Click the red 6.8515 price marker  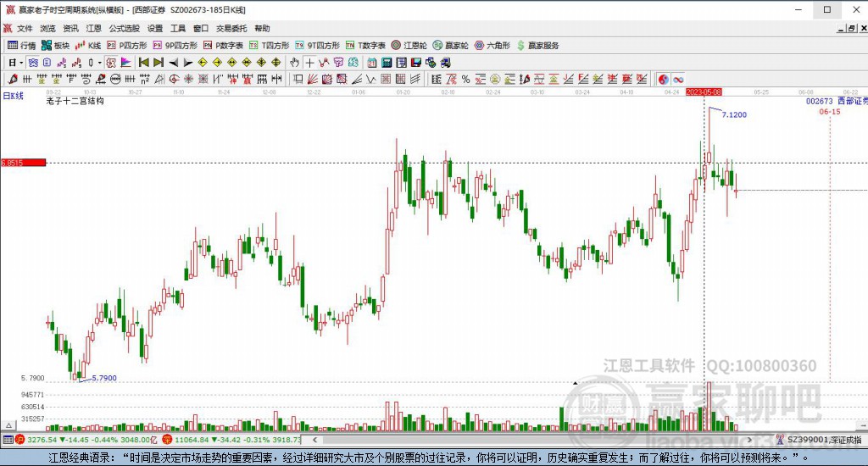click(x=23, y=163)
